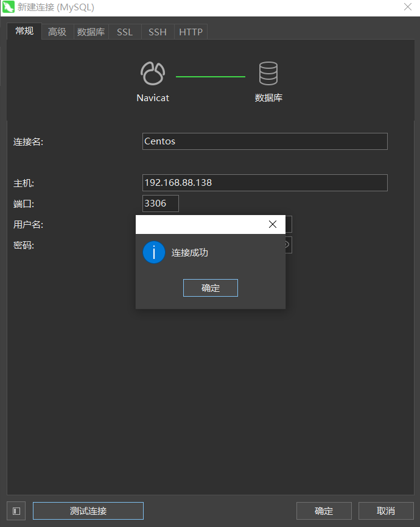Click the 端口 field showing 3306
Screen dimensions: 420x527
click(x=161, y=203)
